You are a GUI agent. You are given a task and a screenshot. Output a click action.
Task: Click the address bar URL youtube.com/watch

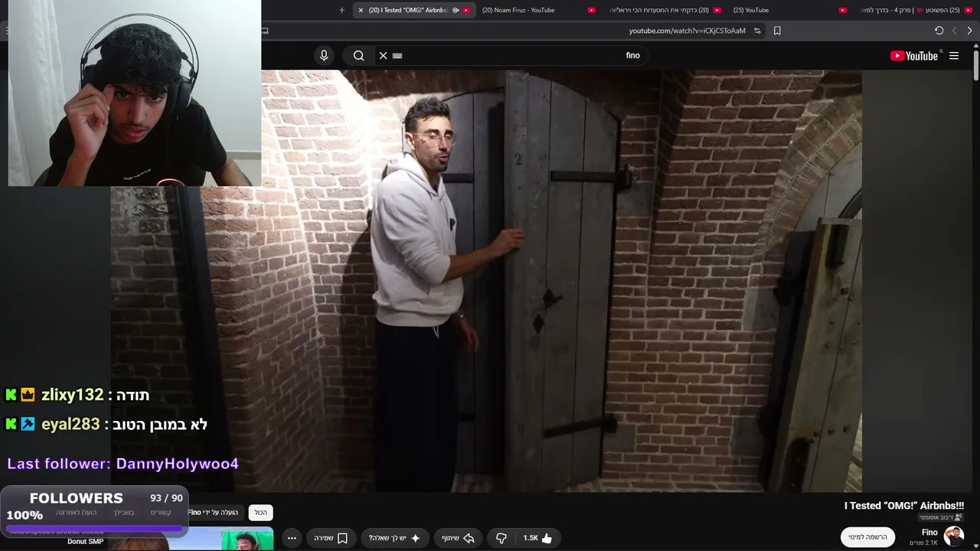[687, 31]
